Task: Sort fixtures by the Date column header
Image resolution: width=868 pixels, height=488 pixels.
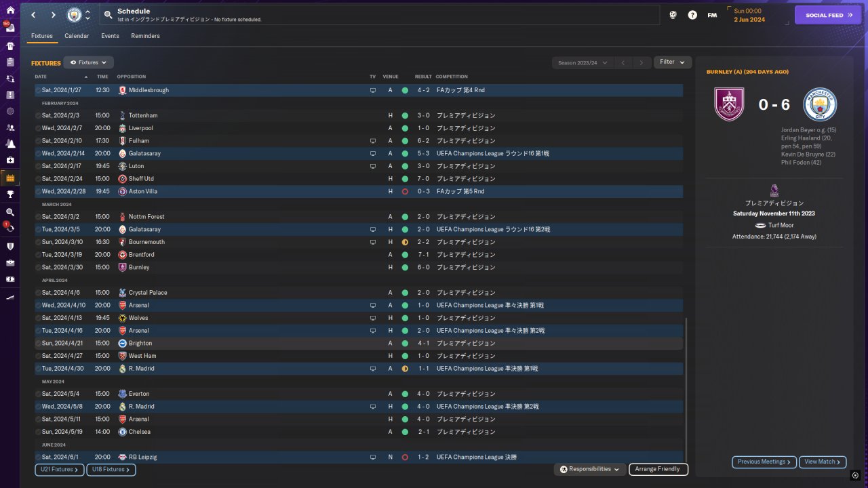Action: pyautogui.click(x=41, y=77)
